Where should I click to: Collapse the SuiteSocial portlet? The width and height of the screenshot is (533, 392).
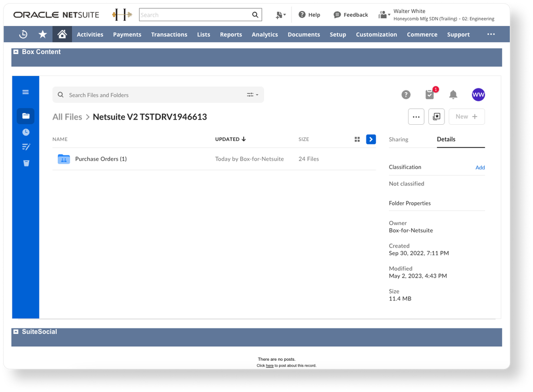pyautogui.click(x=16, y=332)
